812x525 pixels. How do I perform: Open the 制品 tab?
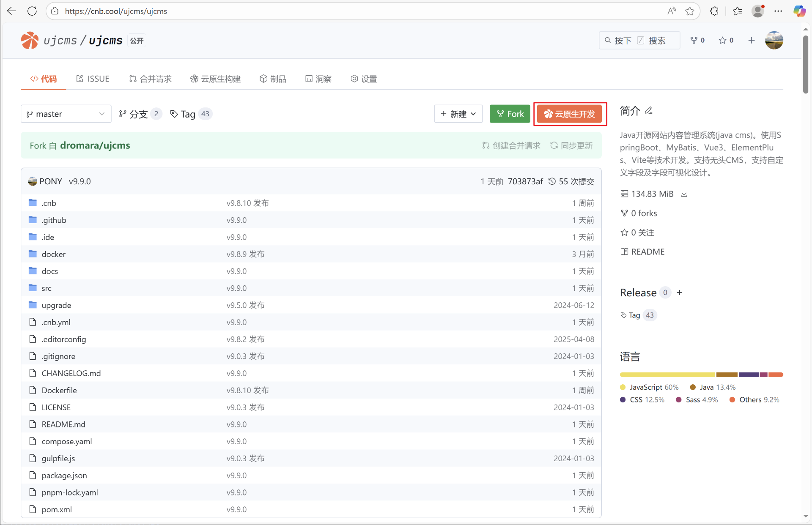point(273,79)
